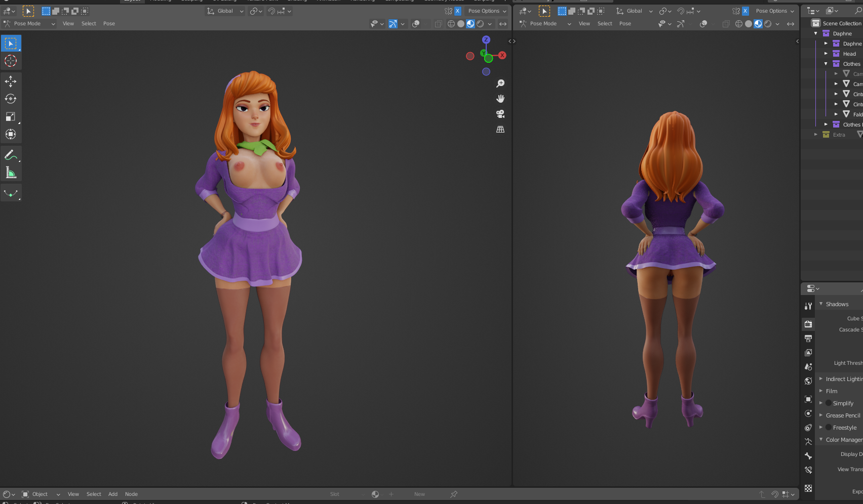Open editor type menu of node editor

pyautogui.click(x=9, y=494)
